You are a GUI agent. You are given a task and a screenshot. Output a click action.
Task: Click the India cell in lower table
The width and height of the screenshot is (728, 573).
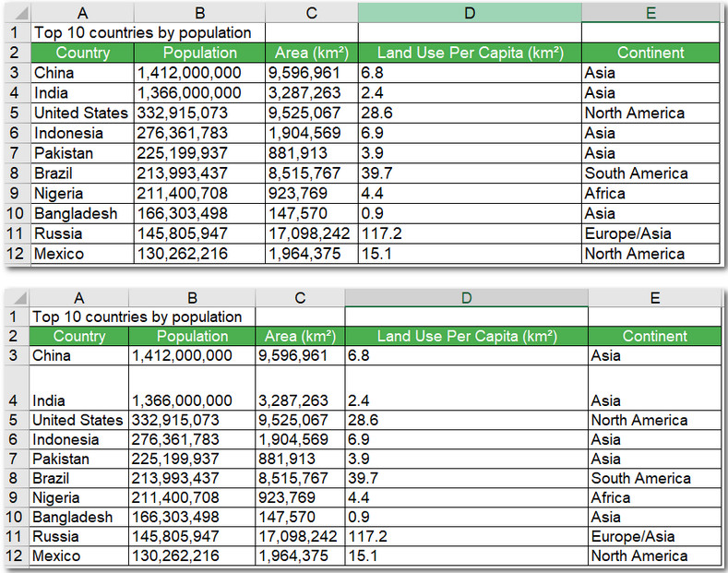(x=79, y=388)
